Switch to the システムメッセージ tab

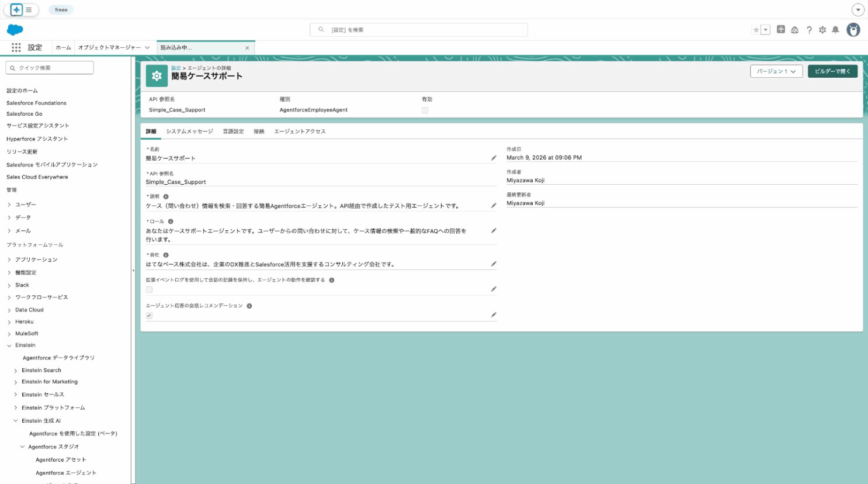pyautogui.click(x=188, y=132)
